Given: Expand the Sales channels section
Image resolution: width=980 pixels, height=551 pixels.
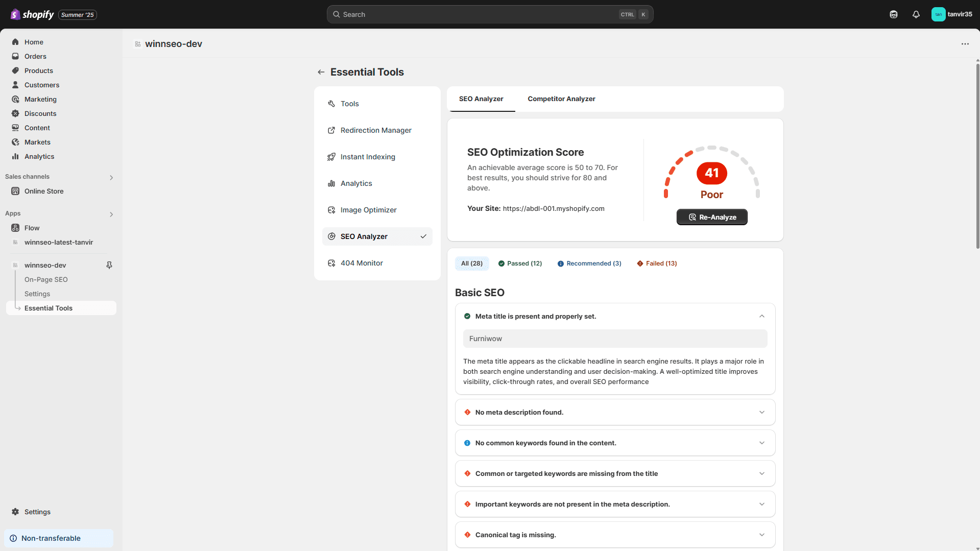Looking at the screenshot, I should click(x=111, y=177).
